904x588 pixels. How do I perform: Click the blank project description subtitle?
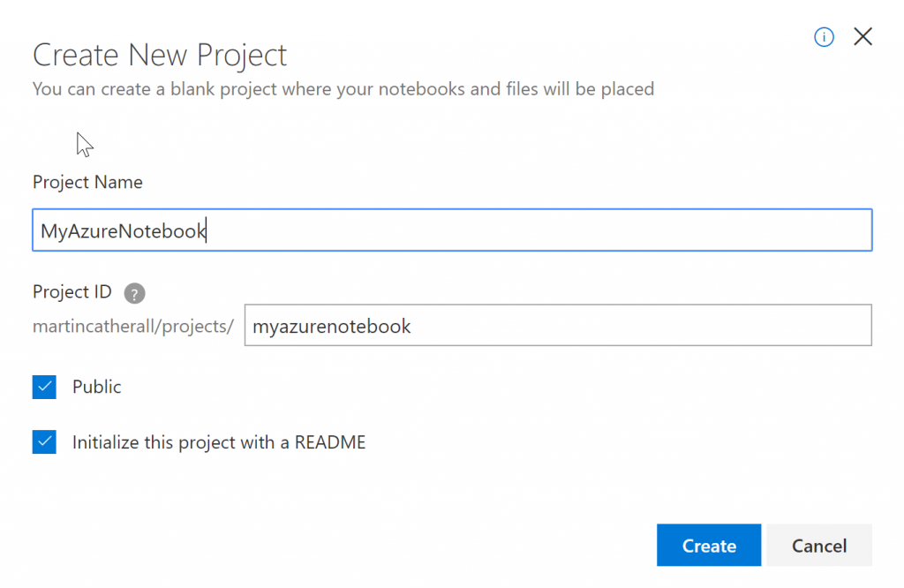(343, 89)
